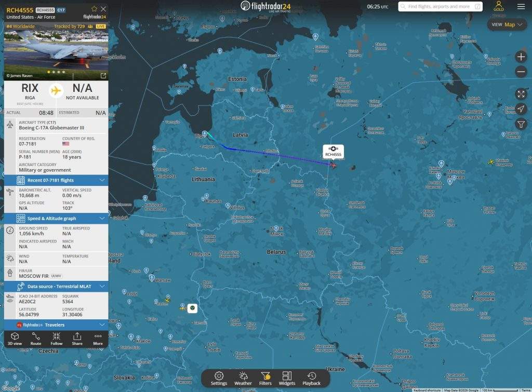Click the ICAO address AE20C2
Screen dimensions: 532x392
tap(27, 302)
